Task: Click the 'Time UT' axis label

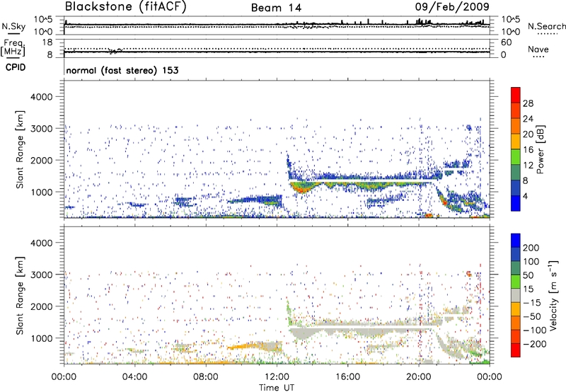Action: click(x=277, y=388)
